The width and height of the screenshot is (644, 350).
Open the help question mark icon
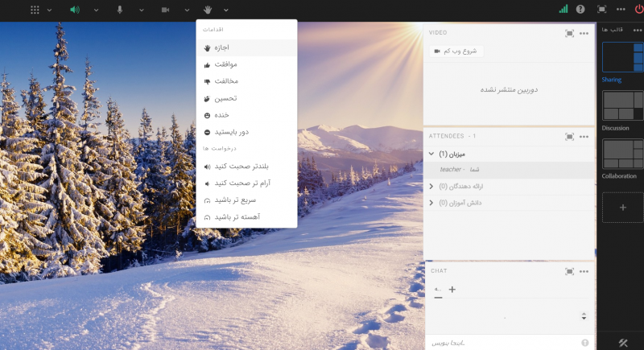coord(580,10)
